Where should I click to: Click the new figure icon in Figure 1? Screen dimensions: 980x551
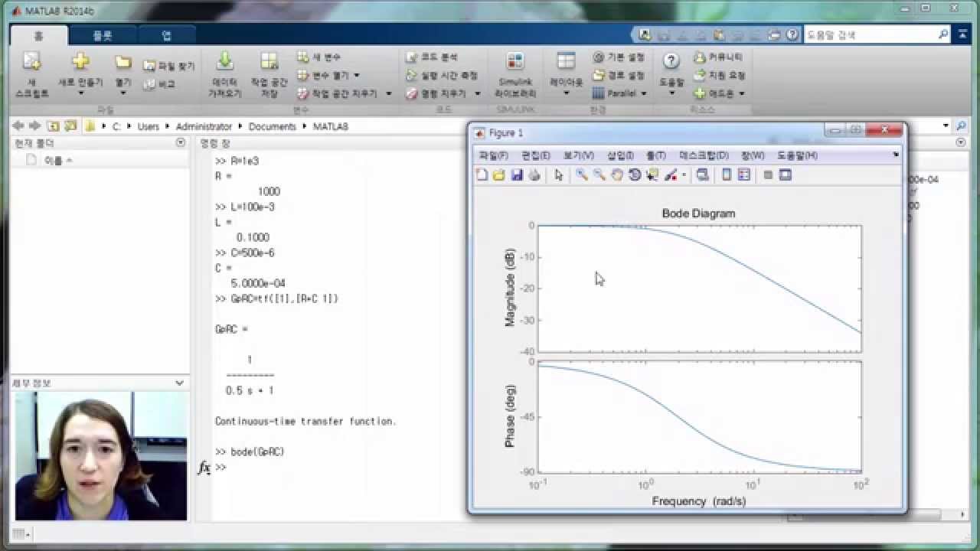[x=482, y=175]
